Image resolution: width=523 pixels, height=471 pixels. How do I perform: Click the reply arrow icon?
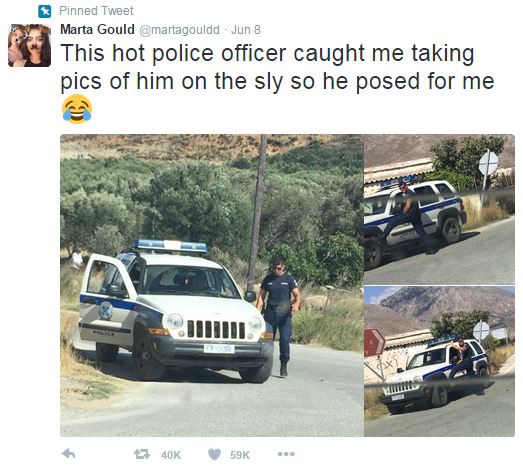69,454
